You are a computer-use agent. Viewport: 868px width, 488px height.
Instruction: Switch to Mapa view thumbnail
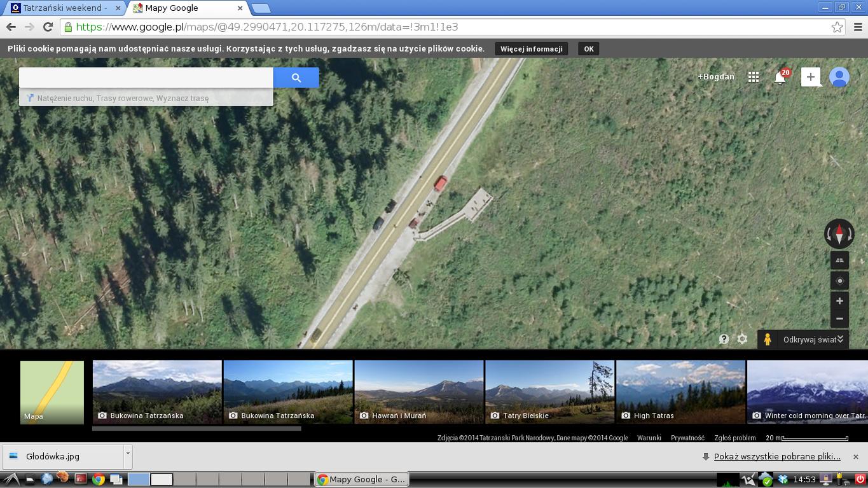click(x=52, y=392)
